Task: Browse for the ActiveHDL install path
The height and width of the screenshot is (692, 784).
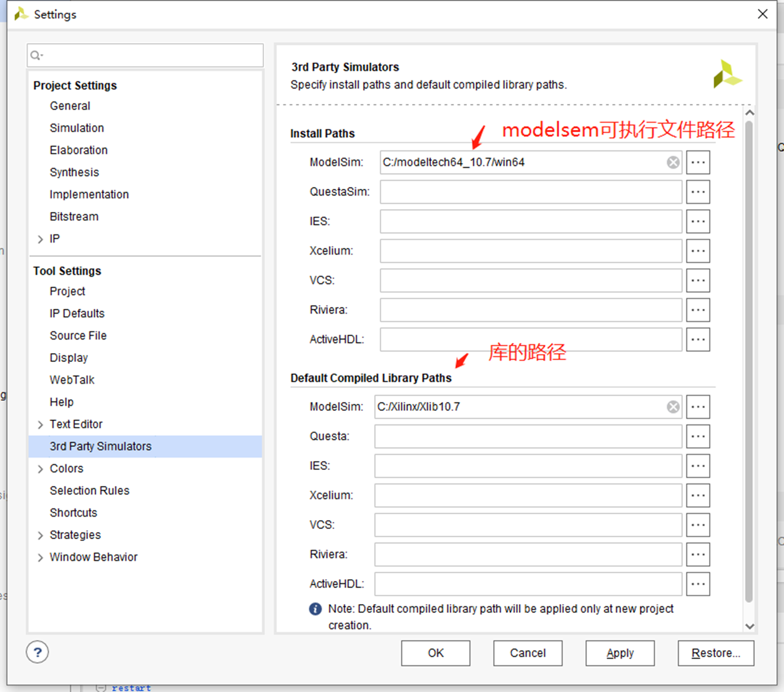Action: 698,339
